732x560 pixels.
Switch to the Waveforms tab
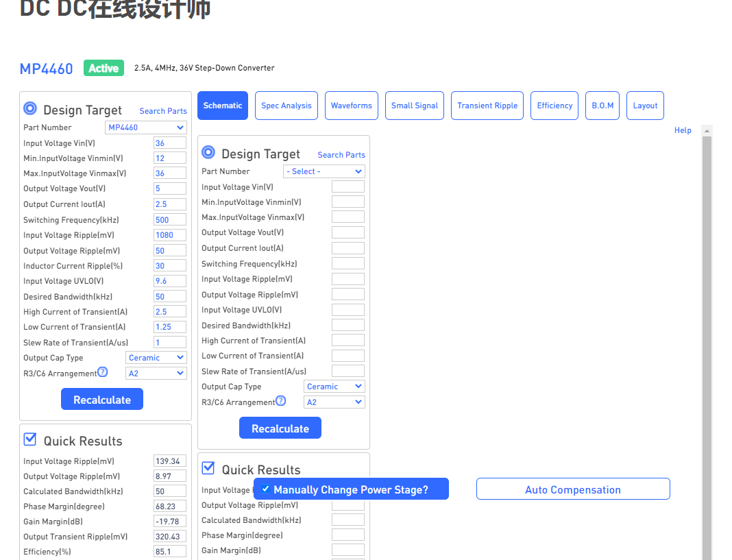352,106
